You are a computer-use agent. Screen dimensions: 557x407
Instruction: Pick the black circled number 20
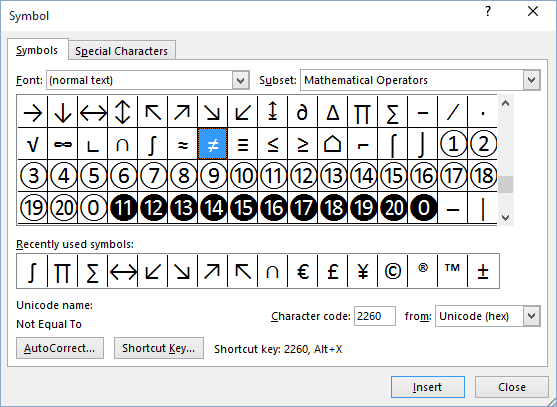(393, 207)
